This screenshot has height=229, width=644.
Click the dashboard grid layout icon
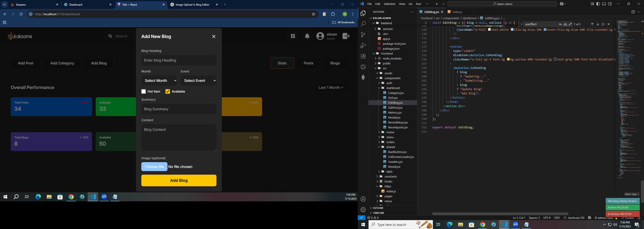tap(293, 36)
